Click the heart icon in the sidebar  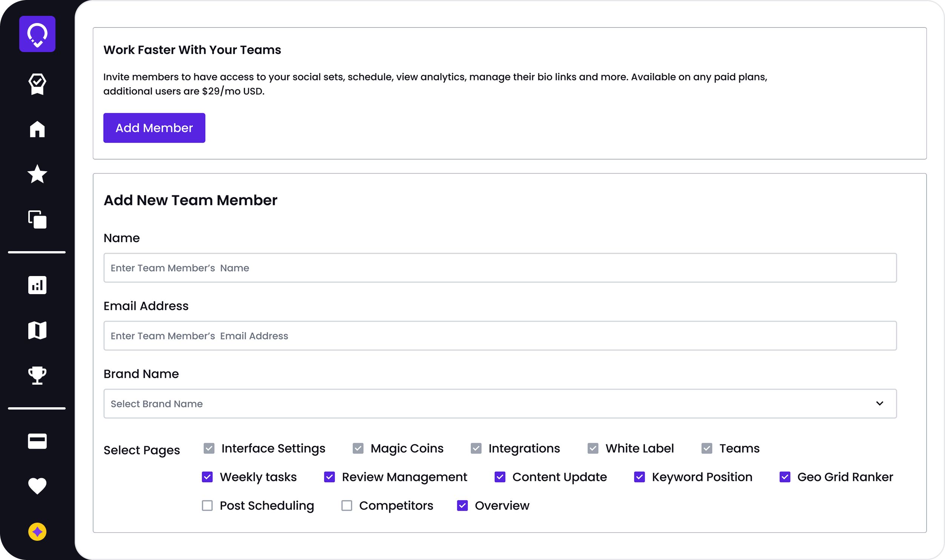coord(37,486)
